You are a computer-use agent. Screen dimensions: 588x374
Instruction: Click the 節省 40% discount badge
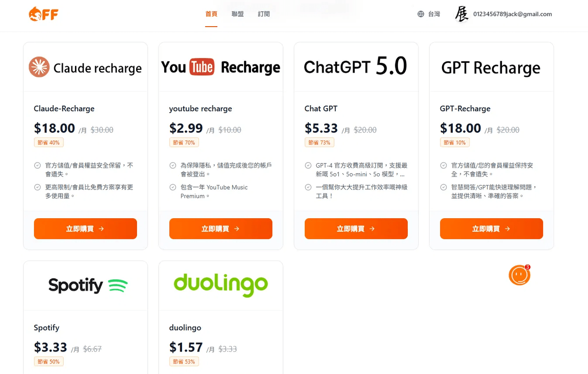tap(49, 142)
